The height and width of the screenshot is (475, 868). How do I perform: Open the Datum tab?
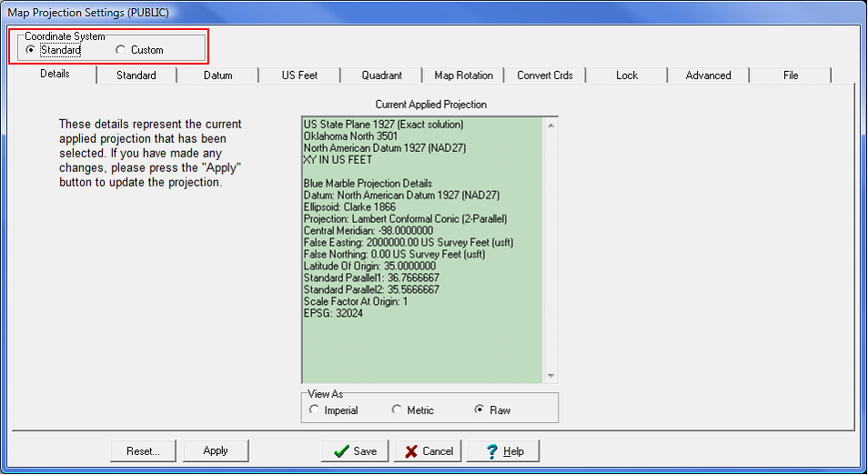[217, 76]
